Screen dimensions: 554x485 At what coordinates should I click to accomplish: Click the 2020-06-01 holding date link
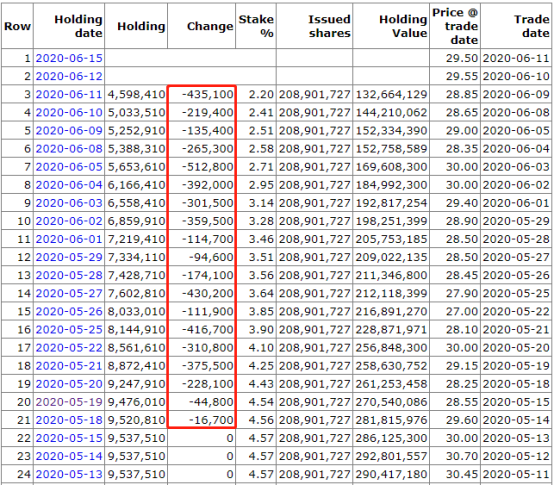[x=69, y=239]
